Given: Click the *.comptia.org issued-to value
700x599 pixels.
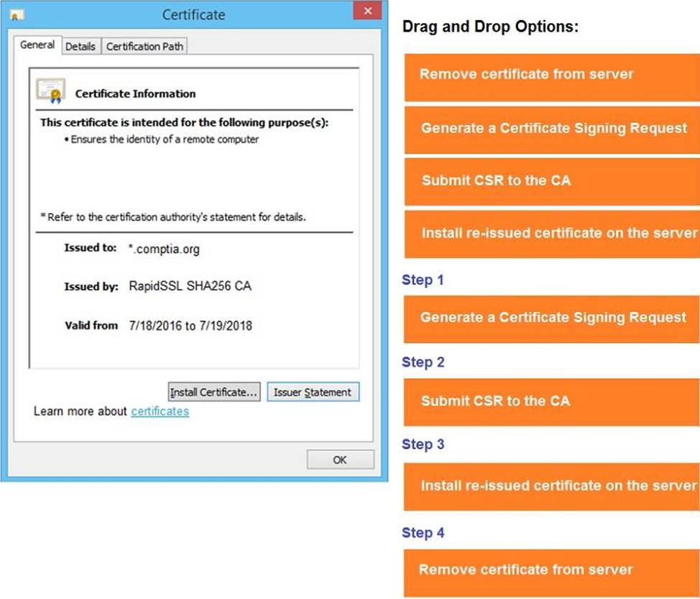Looking at the screenshot, I should coord(164,250).
